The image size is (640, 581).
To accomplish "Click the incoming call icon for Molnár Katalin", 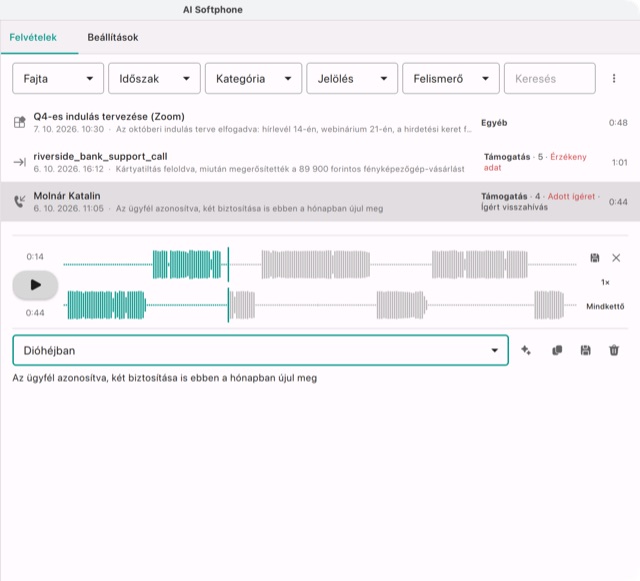I will pos(20,201).
